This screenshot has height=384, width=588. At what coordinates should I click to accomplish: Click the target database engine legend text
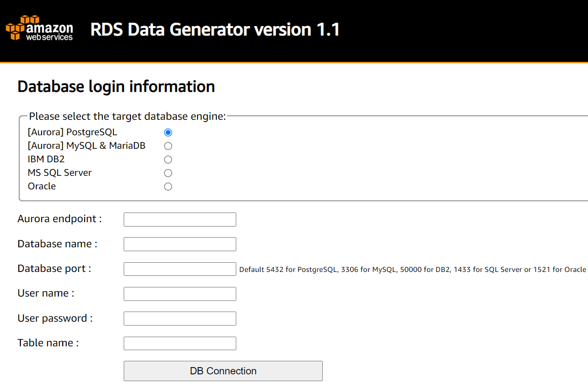pos(128,116)
